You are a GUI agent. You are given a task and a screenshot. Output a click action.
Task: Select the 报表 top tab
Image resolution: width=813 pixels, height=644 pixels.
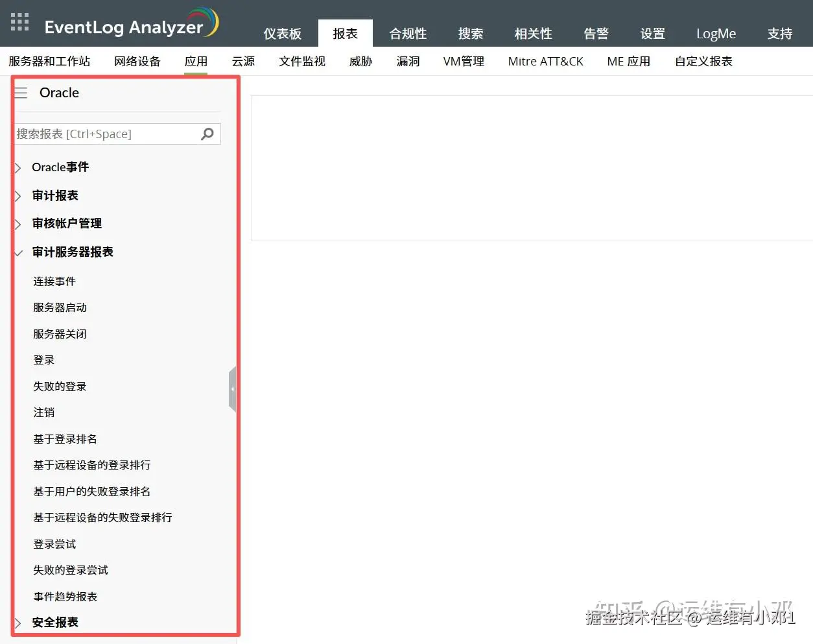(x=345, y=33)
